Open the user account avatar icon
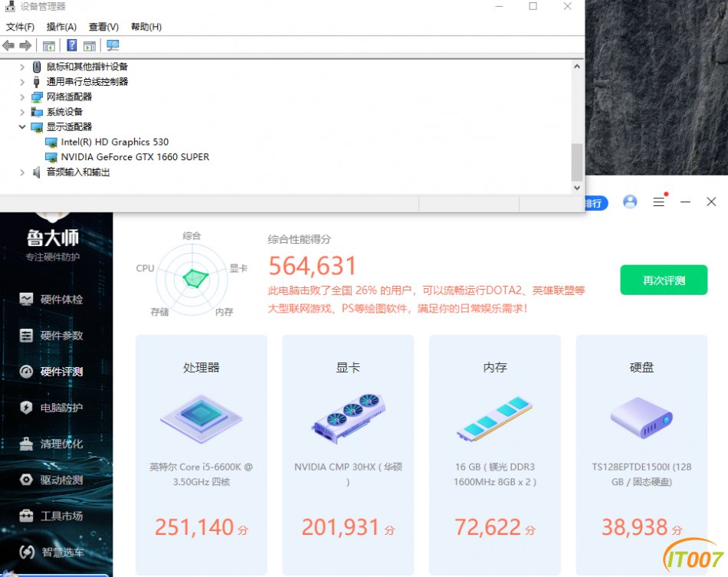The height and width of the screenshot is (577, 728). pos(630,202)
